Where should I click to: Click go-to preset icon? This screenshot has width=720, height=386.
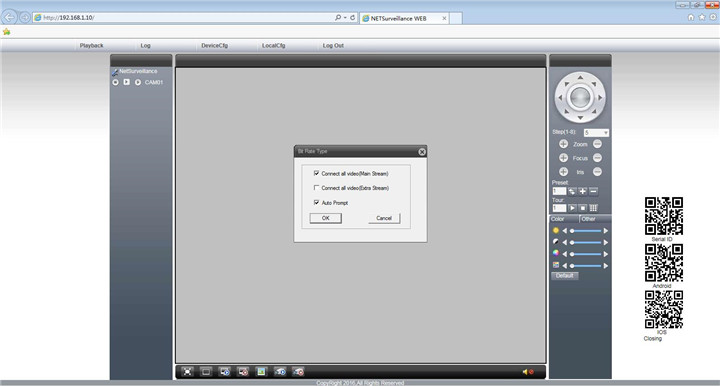(x=572, y=191)
